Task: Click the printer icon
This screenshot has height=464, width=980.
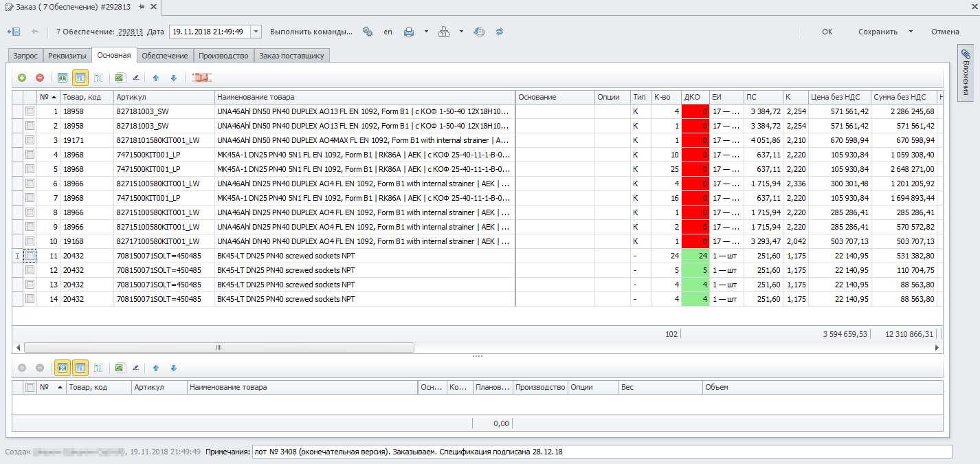Action: 409,32
